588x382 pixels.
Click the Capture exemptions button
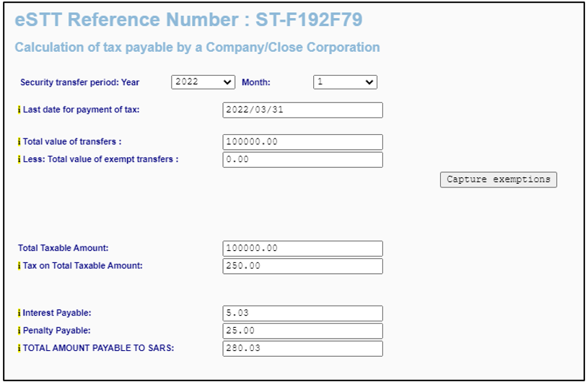point(499,179)
